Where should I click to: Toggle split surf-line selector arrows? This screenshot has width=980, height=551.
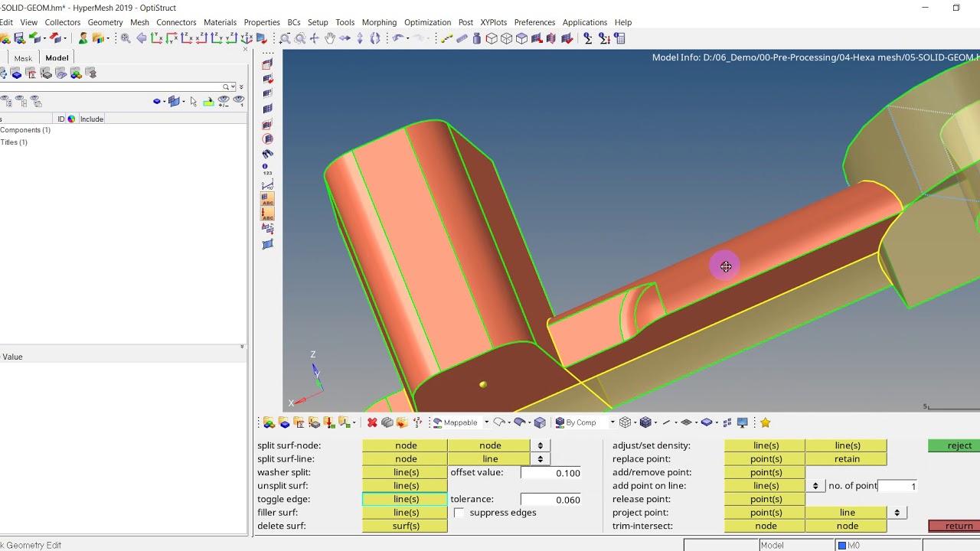pyautogui.click(x=540, y=459)
